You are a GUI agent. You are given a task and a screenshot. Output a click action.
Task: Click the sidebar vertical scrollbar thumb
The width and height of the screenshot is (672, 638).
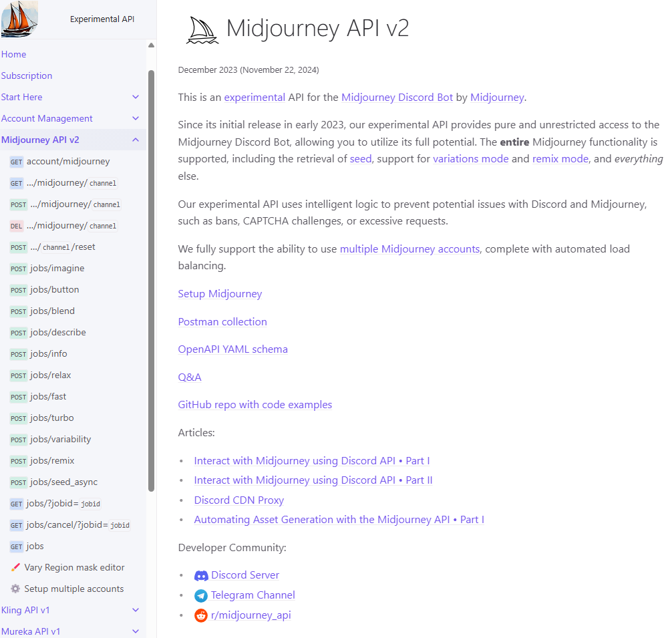tap(151, 281)
